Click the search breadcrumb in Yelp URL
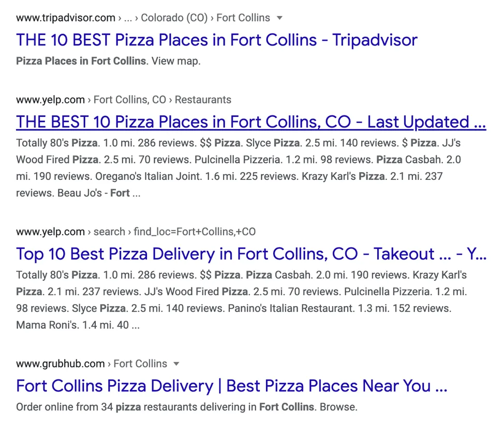 (109, 232)
